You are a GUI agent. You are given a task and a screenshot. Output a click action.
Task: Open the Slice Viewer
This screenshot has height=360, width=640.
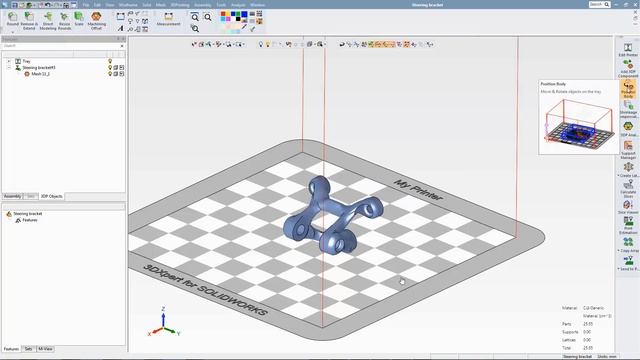pos(628,207)
